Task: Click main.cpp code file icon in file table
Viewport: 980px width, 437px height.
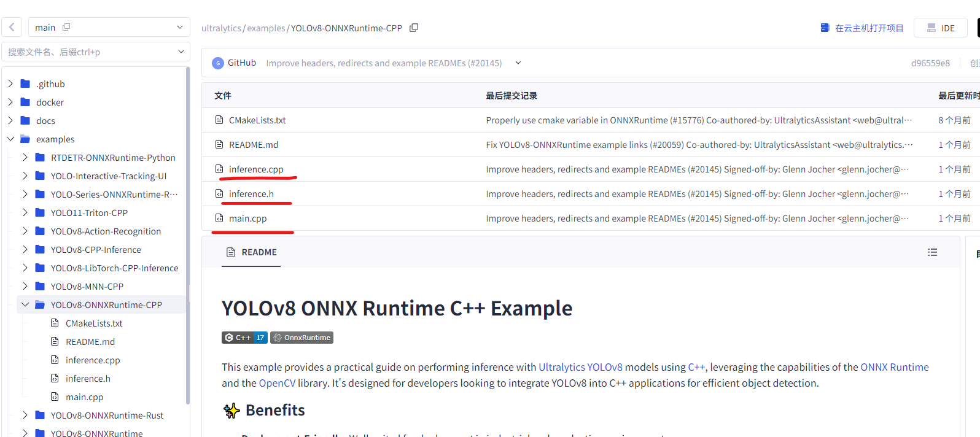Action: coord(219,218)
